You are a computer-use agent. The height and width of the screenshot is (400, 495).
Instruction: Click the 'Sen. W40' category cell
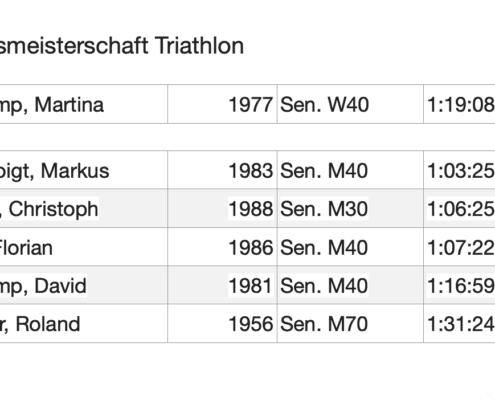coord(350,104)
